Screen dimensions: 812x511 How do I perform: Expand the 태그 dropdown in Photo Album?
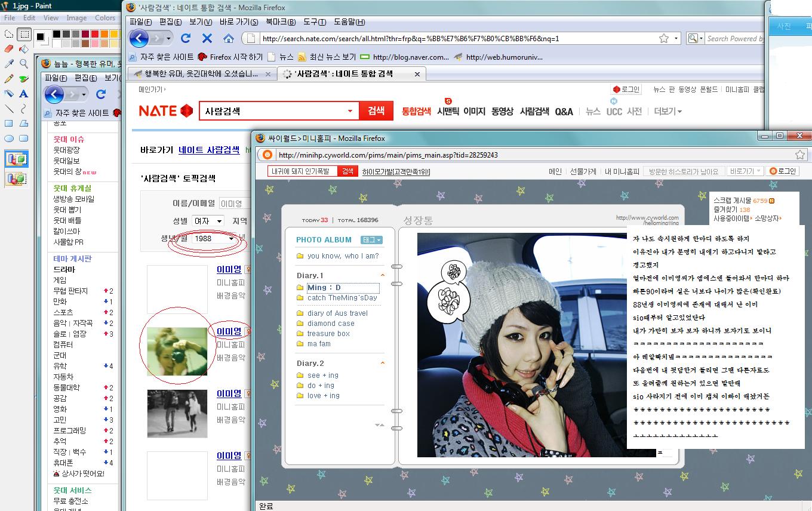click(x=371, y=240)
